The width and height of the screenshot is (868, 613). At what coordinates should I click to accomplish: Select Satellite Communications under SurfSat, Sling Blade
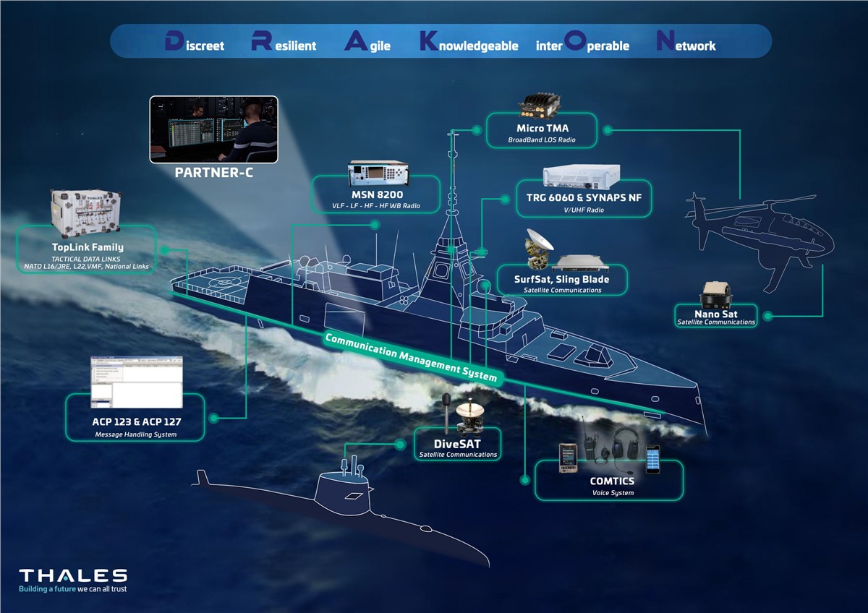[x=563, y=290]
